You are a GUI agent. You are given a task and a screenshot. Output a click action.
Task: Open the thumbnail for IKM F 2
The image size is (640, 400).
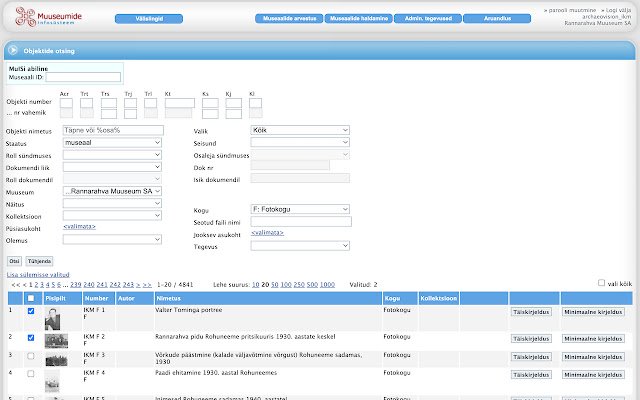[56, 341]
